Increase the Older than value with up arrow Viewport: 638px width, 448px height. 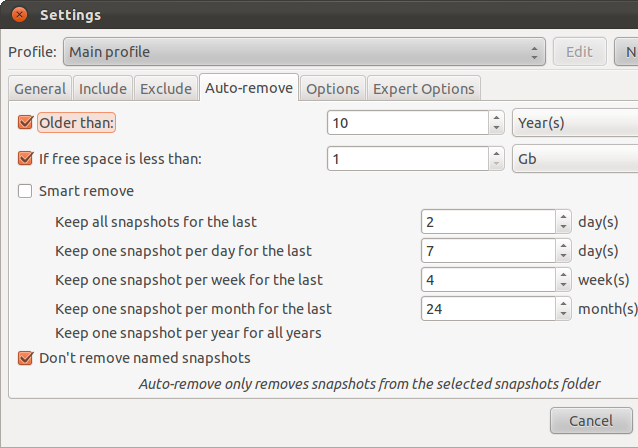point(496,117)
